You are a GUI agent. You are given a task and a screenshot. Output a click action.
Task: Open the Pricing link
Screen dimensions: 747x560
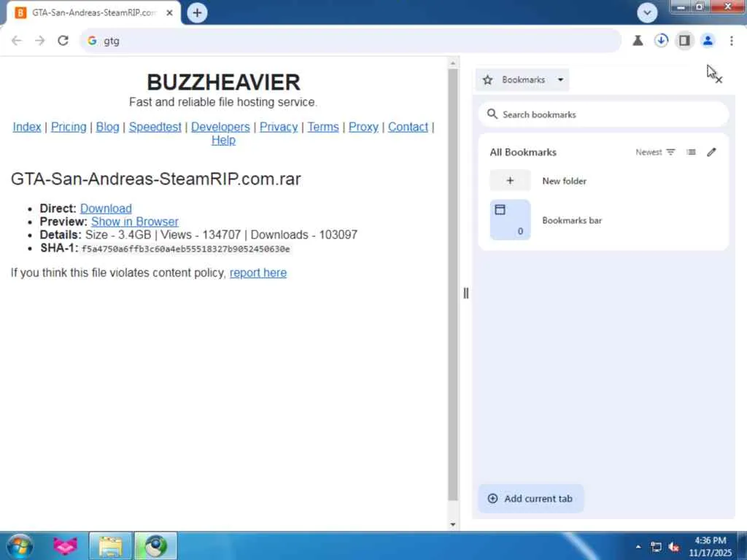[69, 127]
